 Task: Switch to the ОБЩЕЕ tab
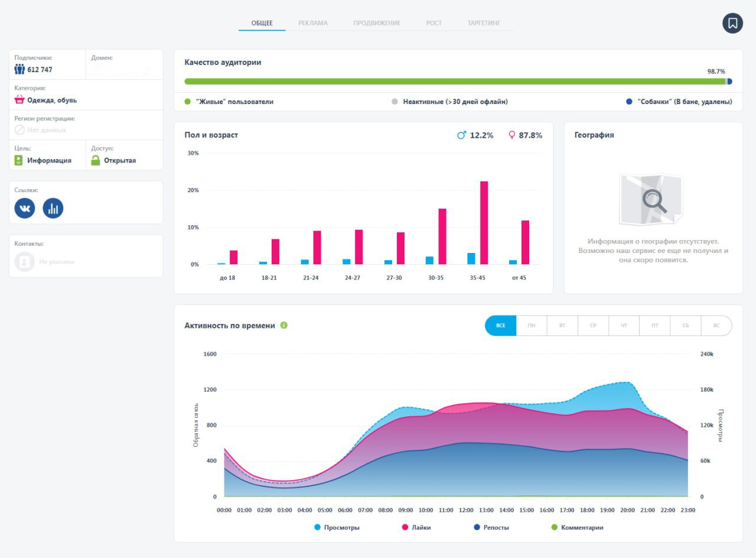tap(262, 23)
